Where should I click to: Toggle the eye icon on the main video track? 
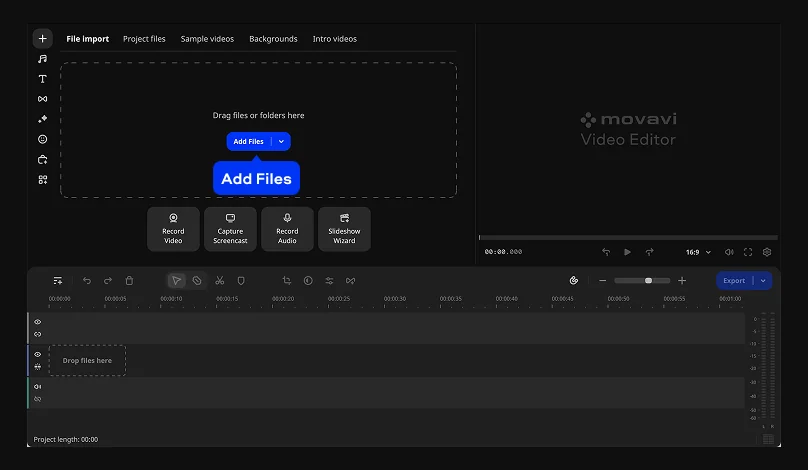click(x=38, y=354)
